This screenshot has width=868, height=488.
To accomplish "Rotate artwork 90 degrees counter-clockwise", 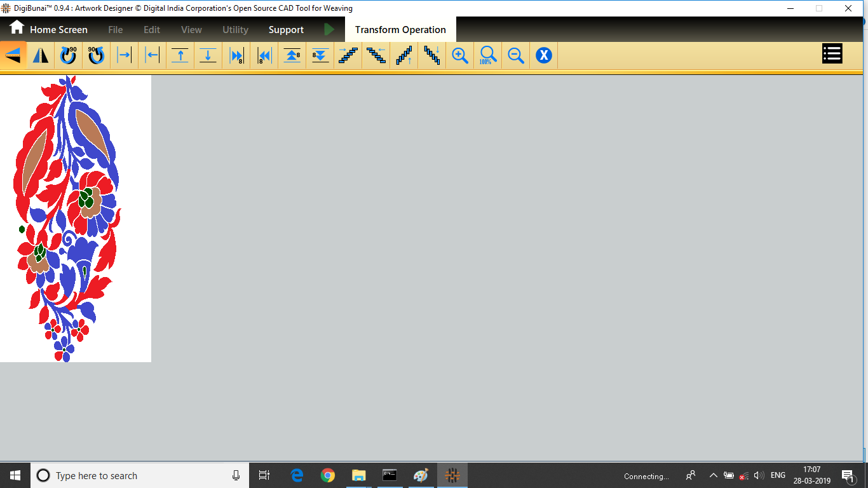I will coord(97,55).
